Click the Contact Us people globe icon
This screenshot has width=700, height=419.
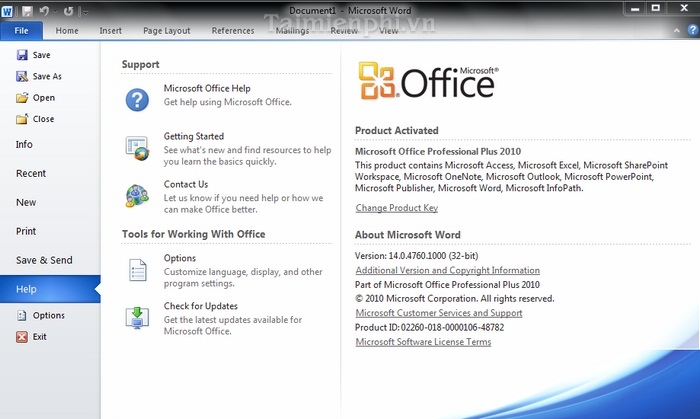(137, 196)
